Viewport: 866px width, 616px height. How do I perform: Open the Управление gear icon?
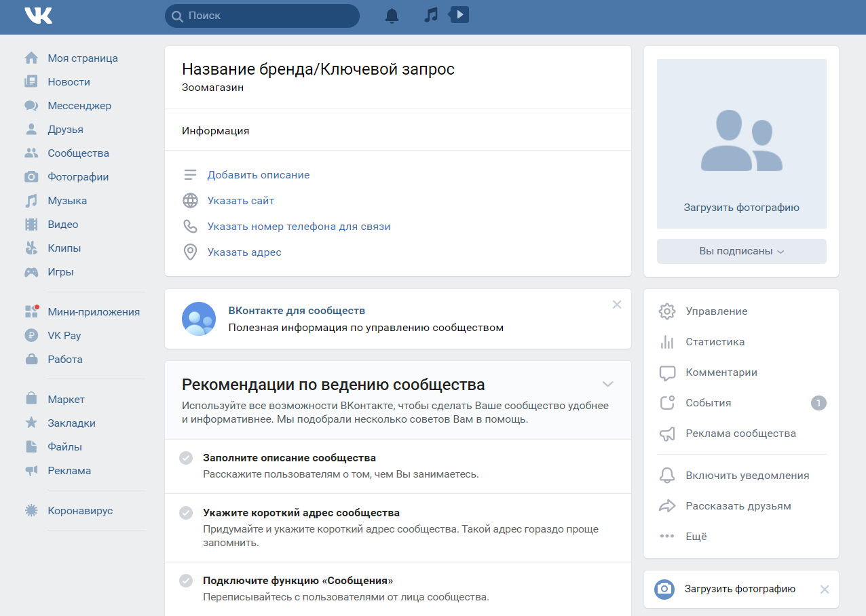[667, 311]
